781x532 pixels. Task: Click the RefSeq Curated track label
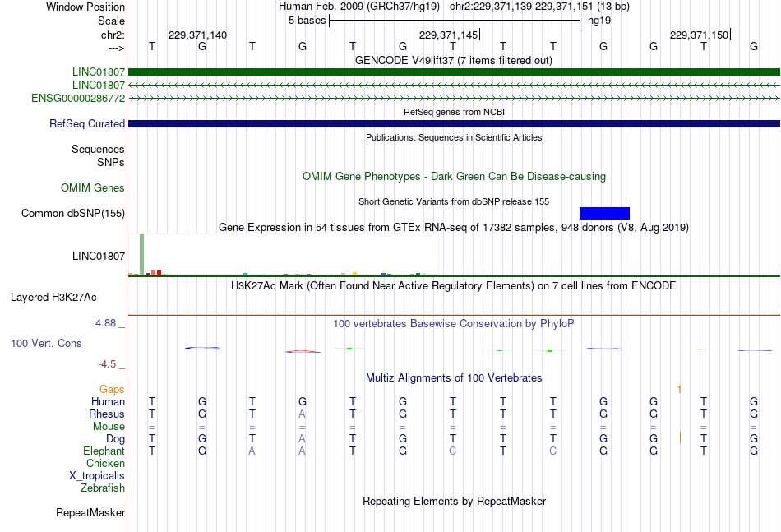pos(87,123)
